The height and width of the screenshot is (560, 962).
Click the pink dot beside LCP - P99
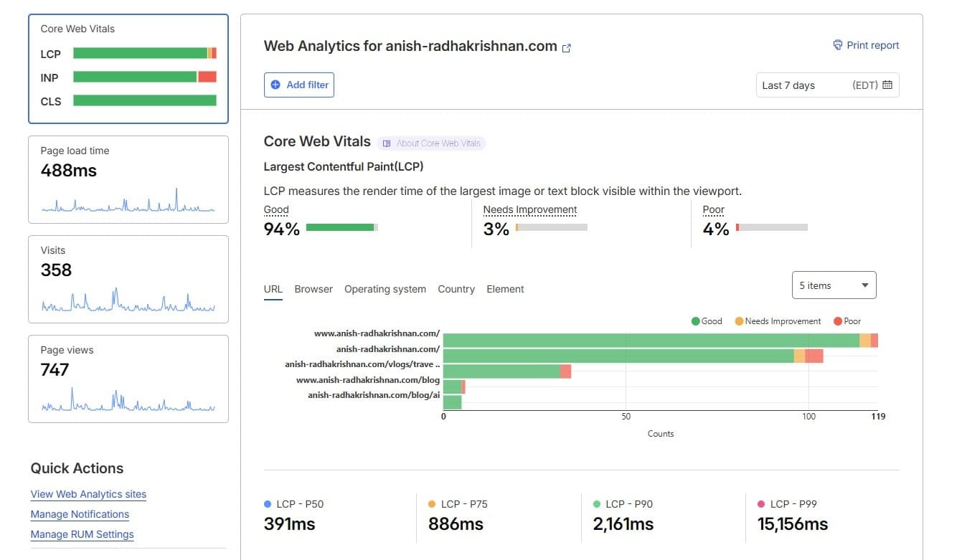click(761, 504)
